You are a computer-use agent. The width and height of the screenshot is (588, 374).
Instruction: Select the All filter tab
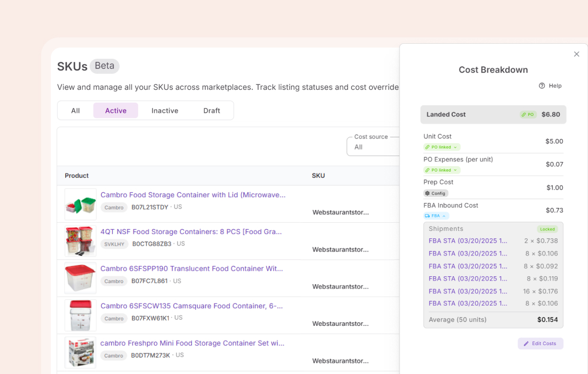tap(75, 110)
